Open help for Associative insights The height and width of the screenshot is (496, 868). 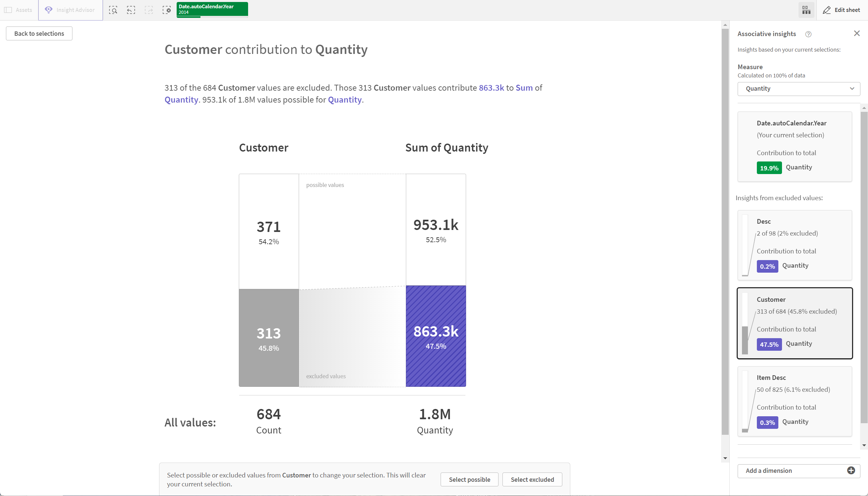tap(809, 34)
